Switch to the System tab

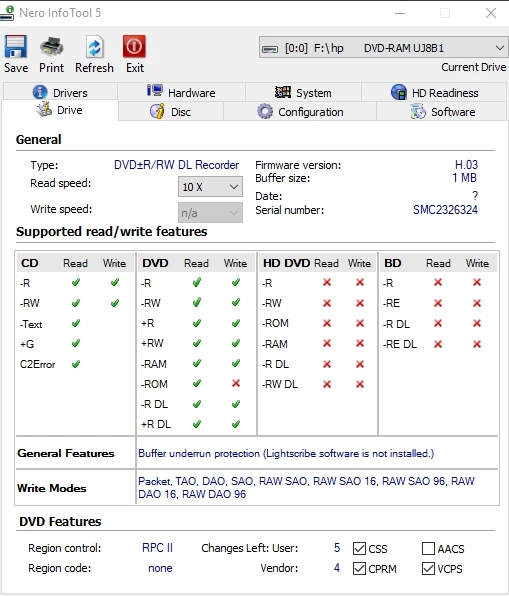coord(303,92)
